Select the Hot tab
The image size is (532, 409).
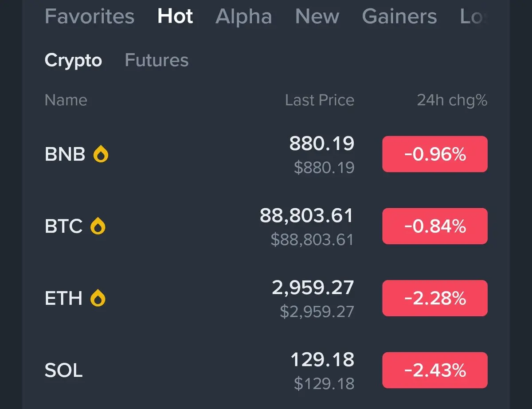175,17
